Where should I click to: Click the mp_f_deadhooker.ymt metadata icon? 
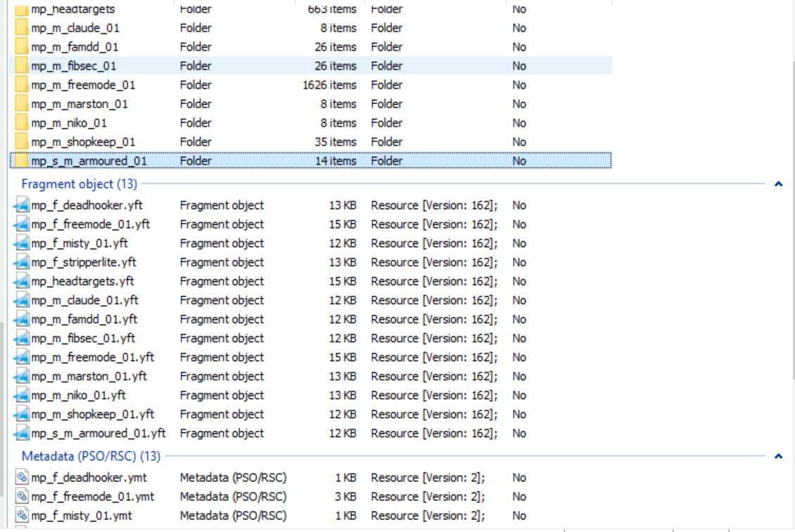click(21, 478)
